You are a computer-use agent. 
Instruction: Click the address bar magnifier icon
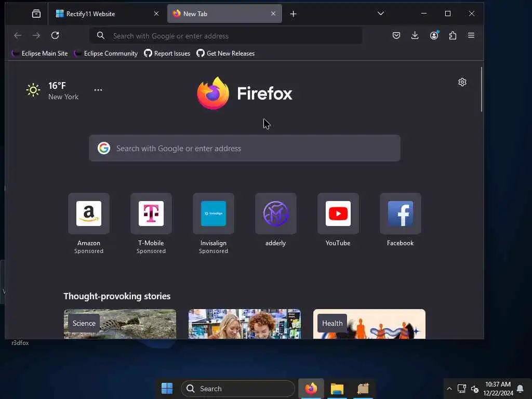point(100,35)
